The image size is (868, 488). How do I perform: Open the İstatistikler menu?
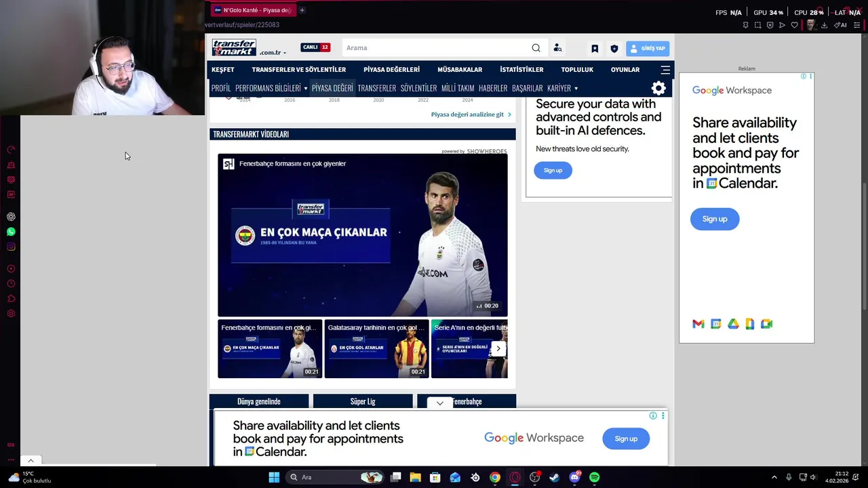(521, 70)
